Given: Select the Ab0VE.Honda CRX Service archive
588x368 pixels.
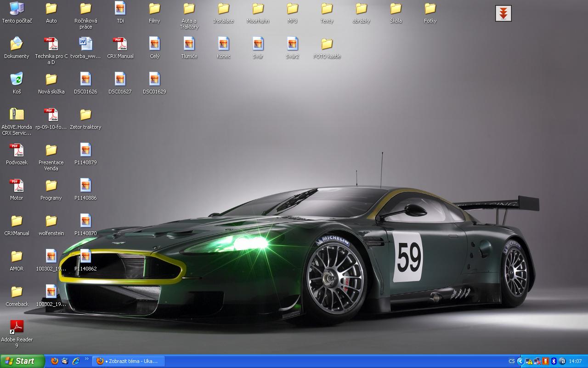Looking at the screenshot, I should click(x=17, y=115).
